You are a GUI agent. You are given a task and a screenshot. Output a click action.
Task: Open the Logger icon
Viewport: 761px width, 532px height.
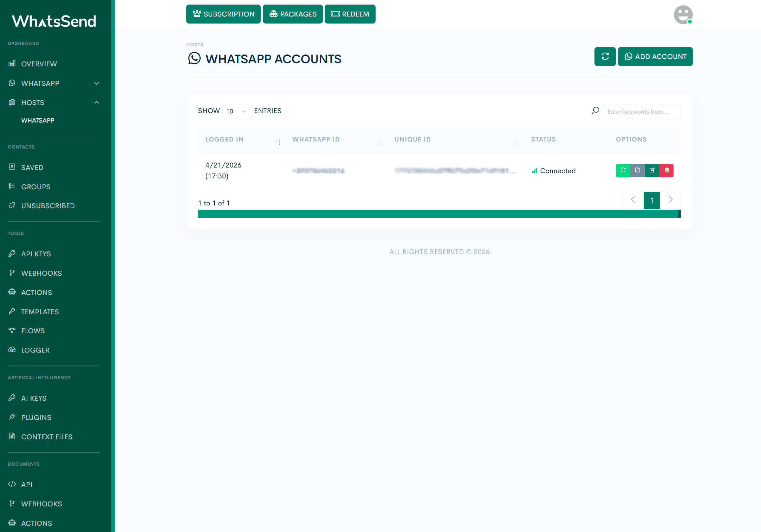pyautogui.click(x=12, y=349)
